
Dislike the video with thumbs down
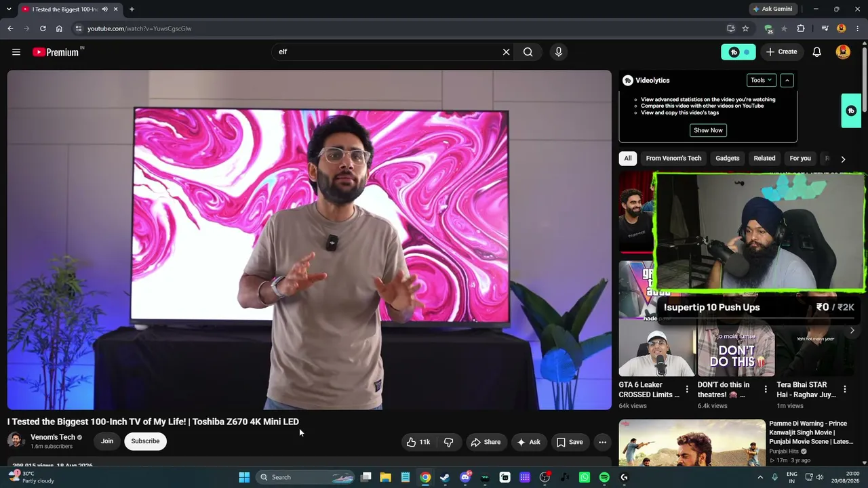[x=448, y=442]
